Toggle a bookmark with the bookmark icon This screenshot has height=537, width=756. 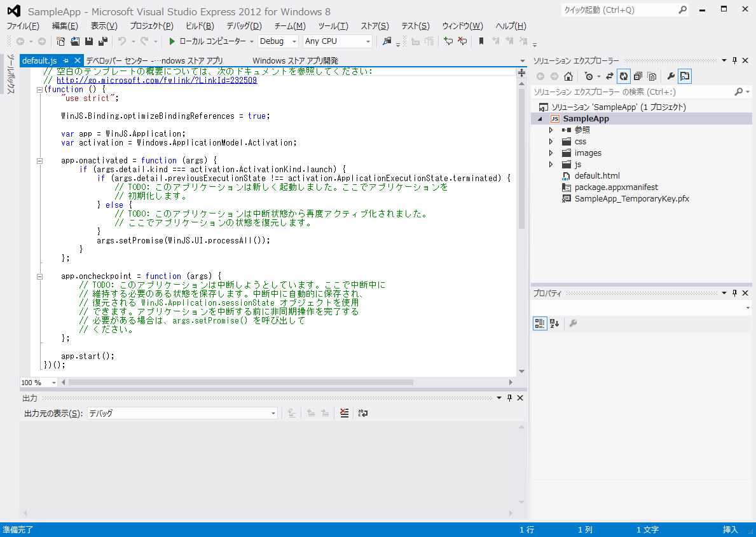(481, 41)
